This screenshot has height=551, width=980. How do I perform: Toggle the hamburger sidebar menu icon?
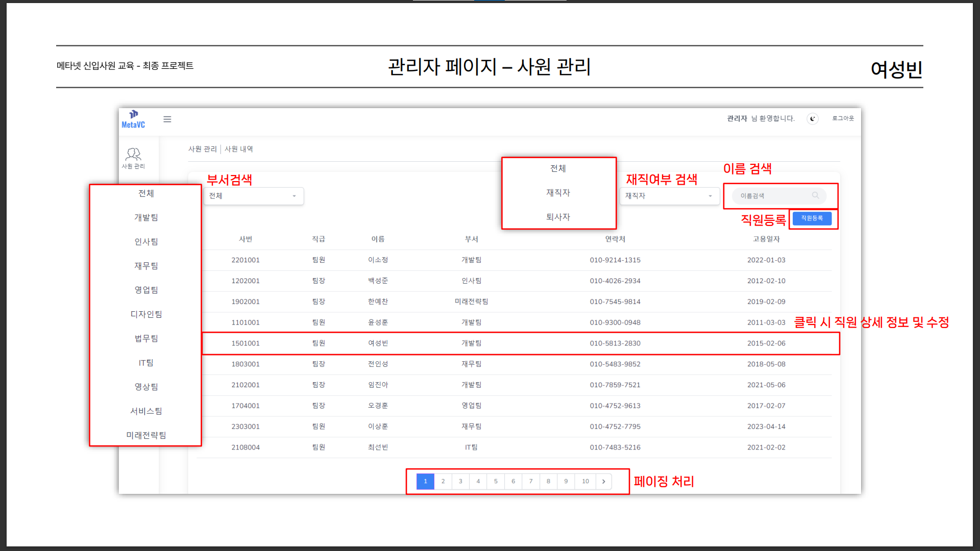167,119
